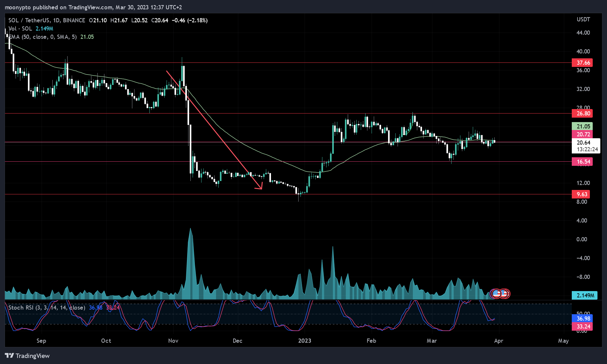Screen dimensions: 607x364
Task: Click the blue 36.98 Stoch RSI label
Action: [582, 319]
